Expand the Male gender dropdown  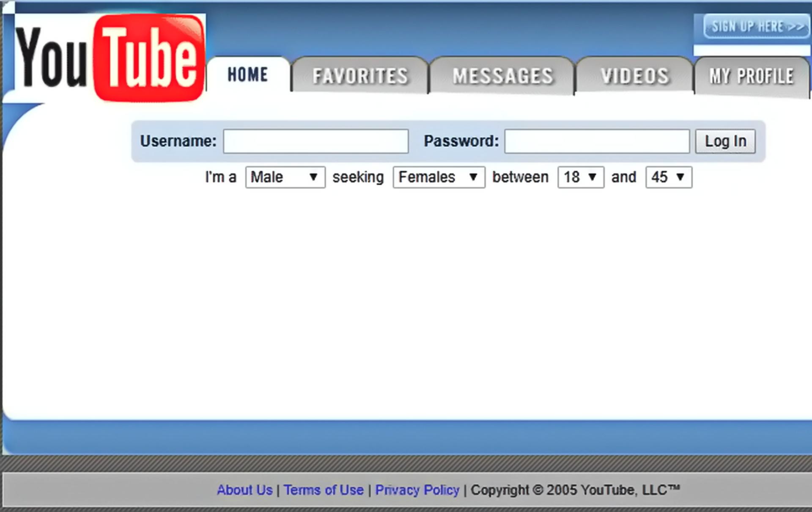[x=285, y=177]
